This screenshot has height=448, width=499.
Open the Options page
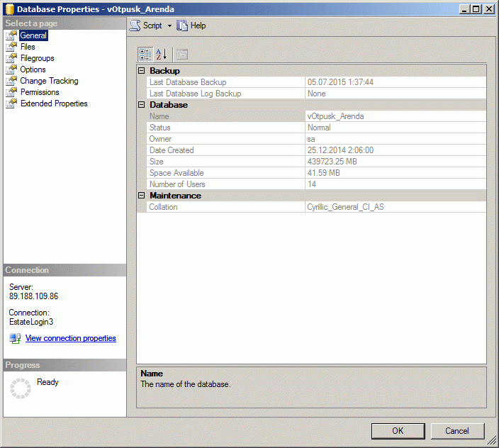[33, 69]
